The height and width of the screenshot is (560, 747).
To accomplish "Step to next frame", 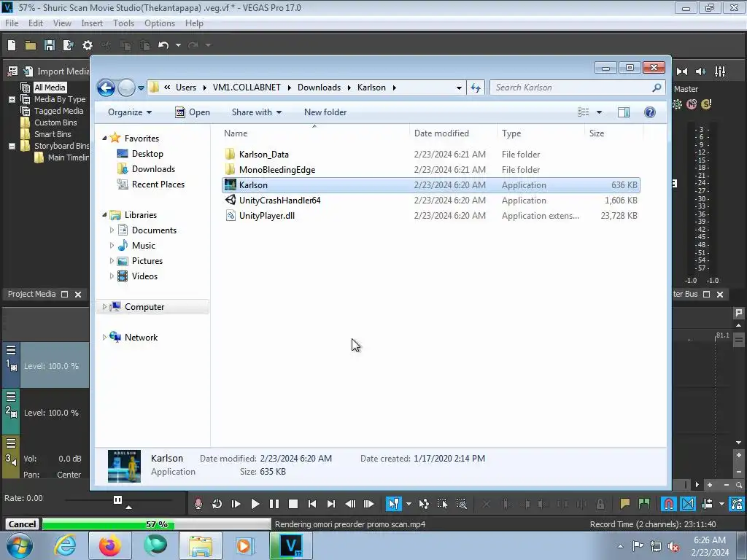I will pyautogui.click(x=368, y=504).
